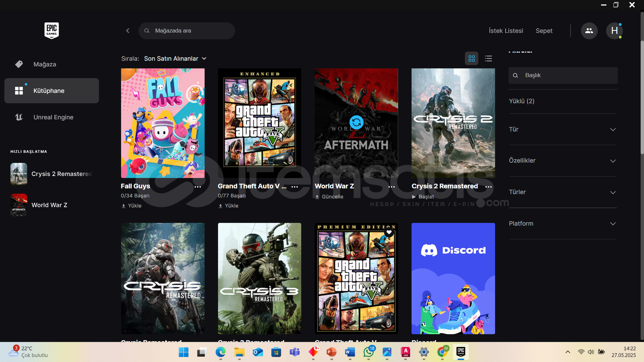Click heart icon on GTA V Premium

pos(389,232)
